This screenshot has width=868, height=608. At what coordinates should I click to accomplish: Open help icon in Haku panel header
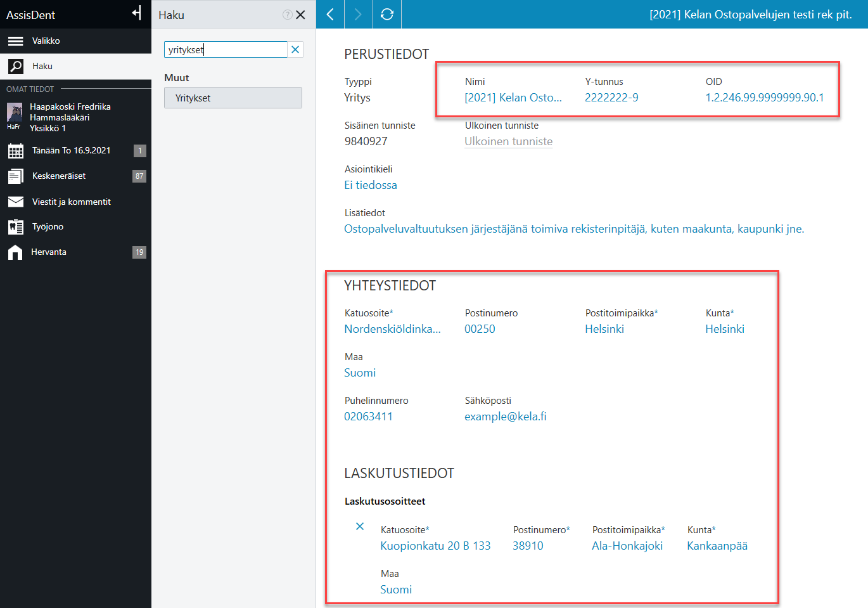tap(287, 15)
